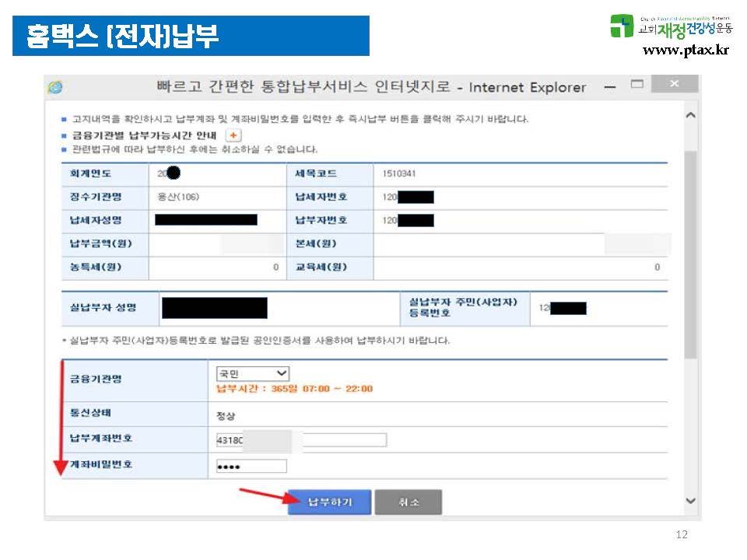Click the scrollbar up arrow
The height and width of the screenshot is (560, 747).
point(689,116)
